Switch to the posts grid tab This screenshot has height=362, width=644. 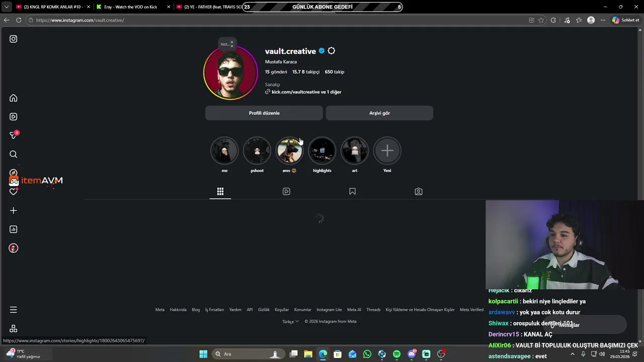220,192
